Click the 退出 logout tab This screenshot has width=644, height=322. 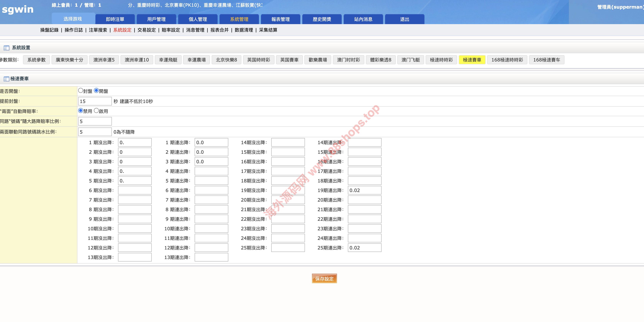pos(404,19)
